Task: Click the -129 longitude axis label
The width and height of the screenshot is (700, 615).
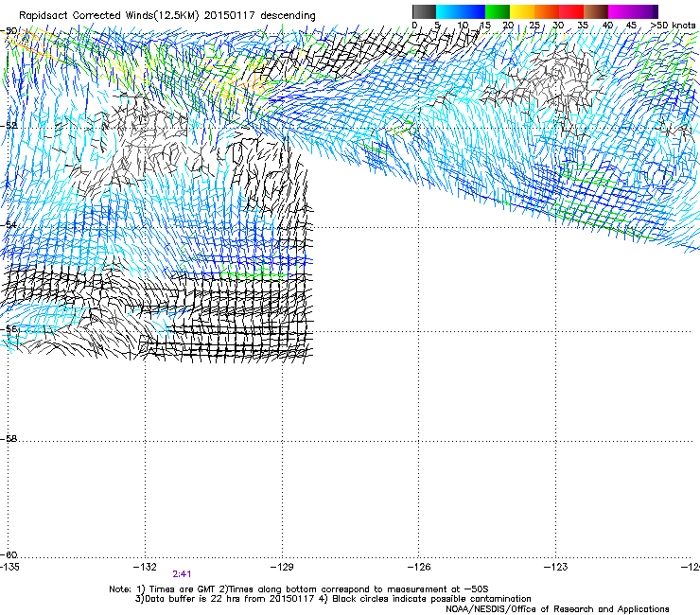Action: tap(282, 567)
